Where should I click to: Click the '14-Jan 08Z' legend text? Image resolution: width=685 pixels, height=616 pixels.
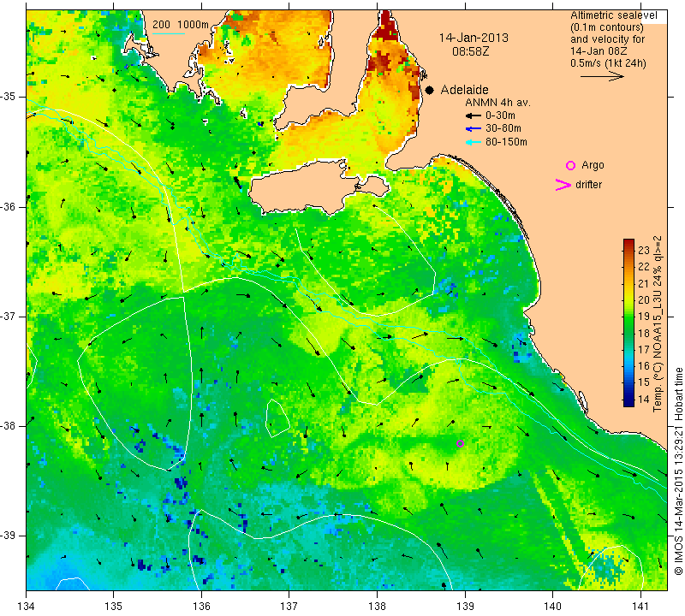click(x=599, y=51)
